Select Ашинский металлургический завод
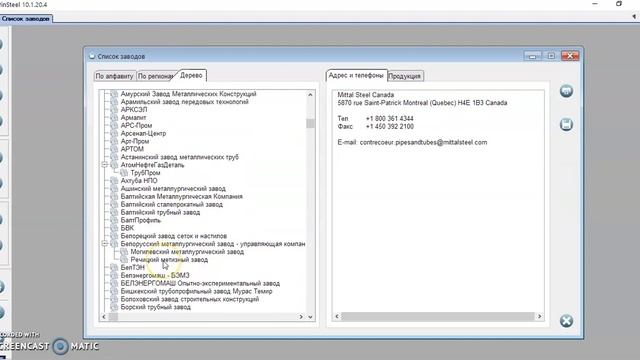Viewport: 640px width, 360px height. (173, 189)
